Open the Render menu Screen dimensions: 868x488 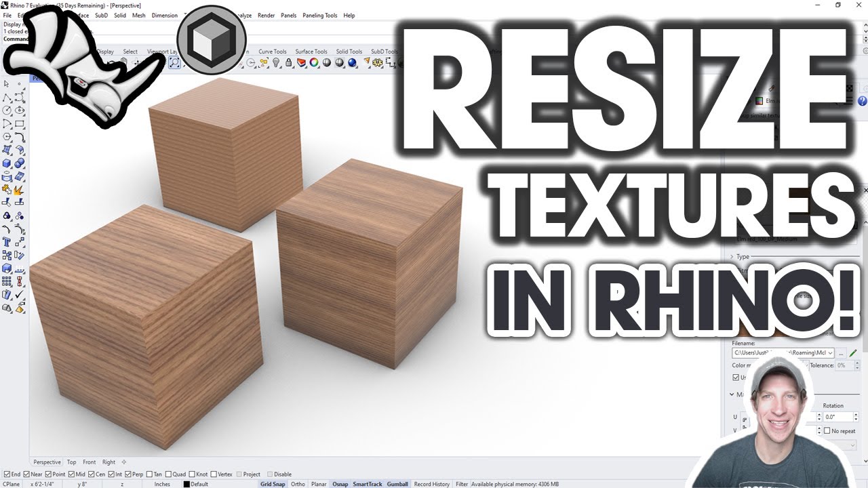pos(266,16)
